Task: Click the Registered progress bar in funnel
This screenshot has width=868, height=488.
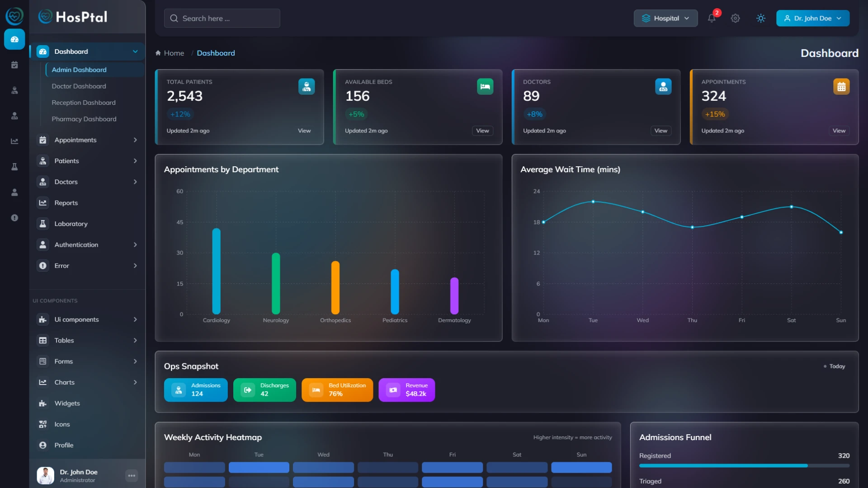Action: click(x=744, y=465)
